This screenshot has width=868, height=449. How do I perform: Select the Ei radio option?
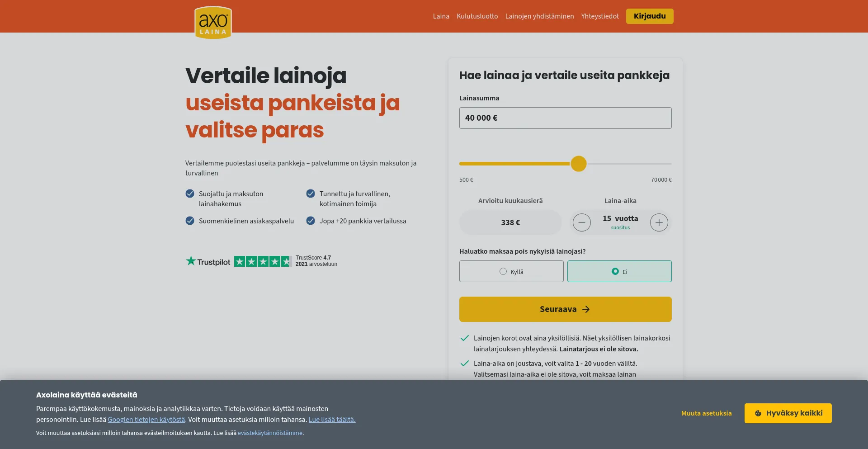click(x=619, y=271)
